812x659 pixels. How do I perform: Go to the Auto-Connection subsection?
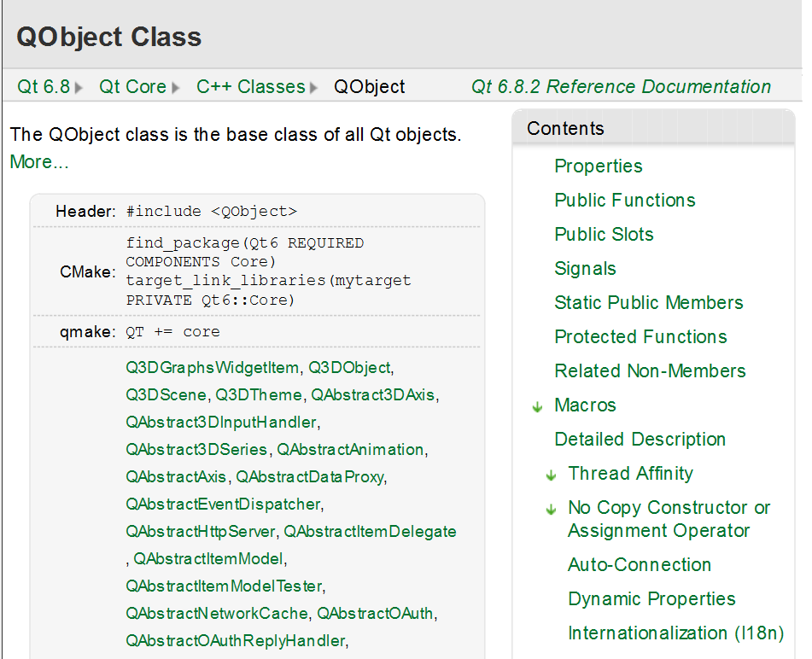click(x=640, y=564)
